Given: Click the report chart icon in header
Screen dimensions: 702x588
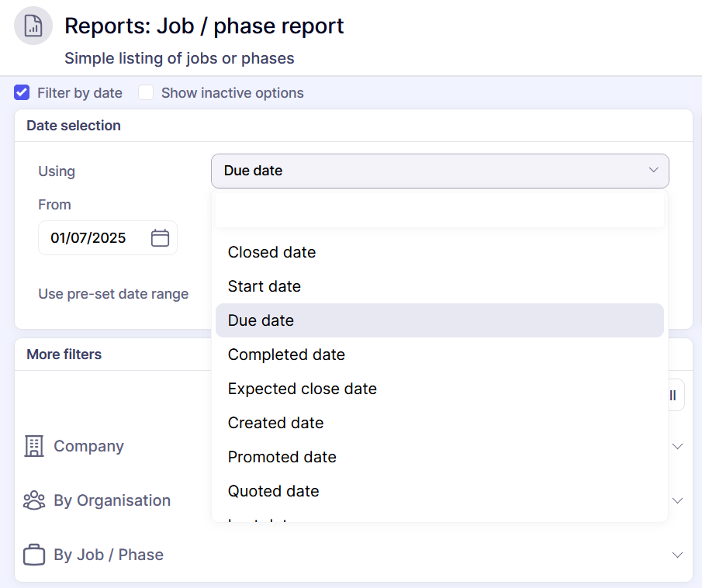Looking at the screenshot, I should tap(33, 26).
